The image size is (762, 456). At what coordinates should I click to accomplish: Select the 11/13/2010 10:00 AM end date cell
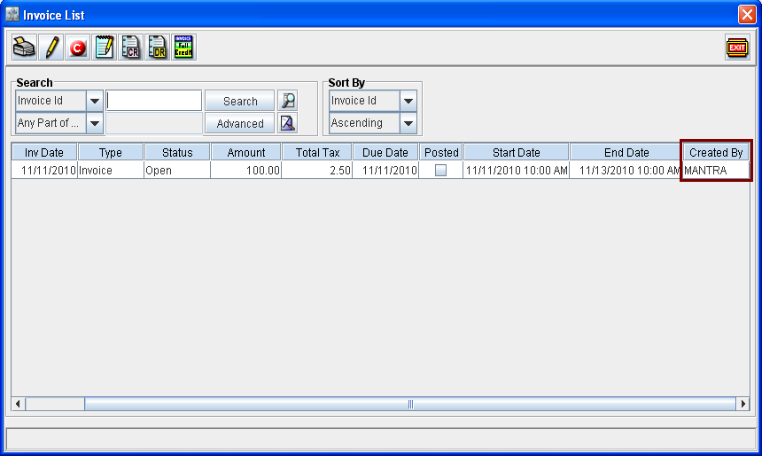click(626, 170)
